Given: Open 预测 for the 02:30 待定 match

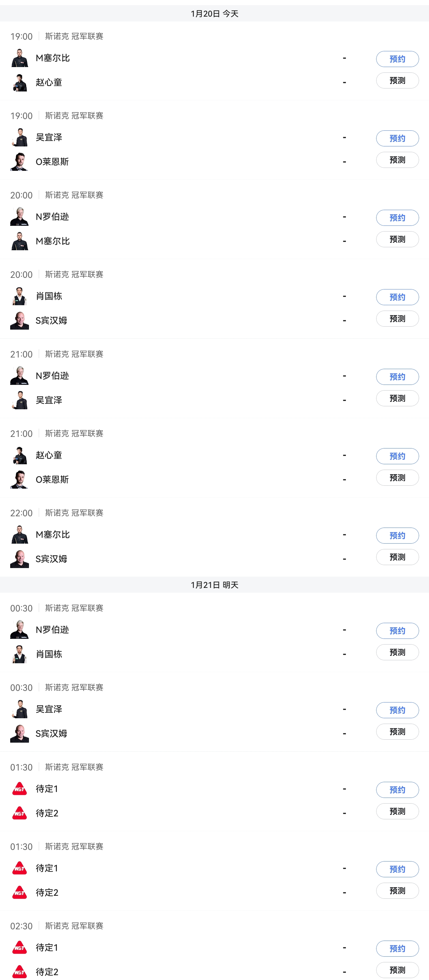Looking at the screenshot, I should click(397, 970).
